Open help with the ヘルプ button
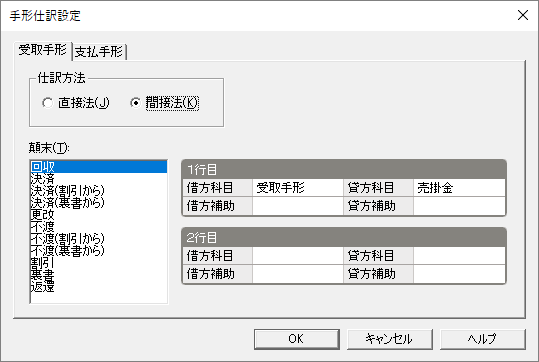The image size is (539, 362). click(483, 339)
